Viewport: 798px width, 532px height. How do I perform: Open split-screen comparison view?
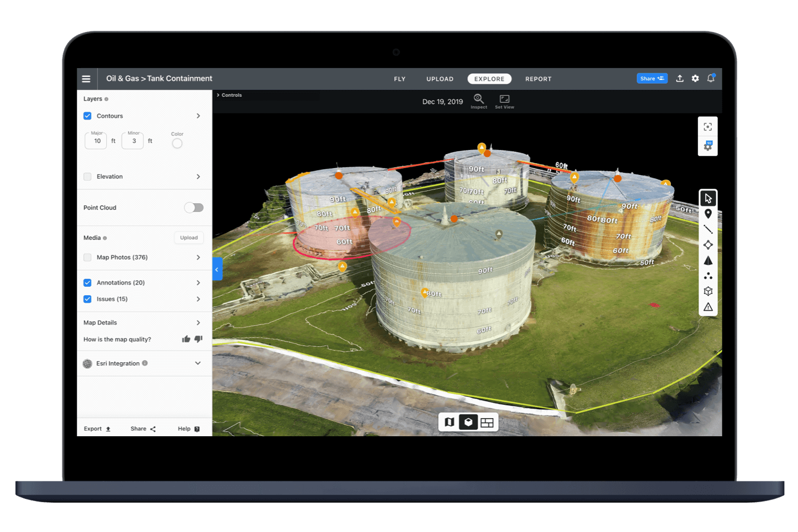coord(487,422)
